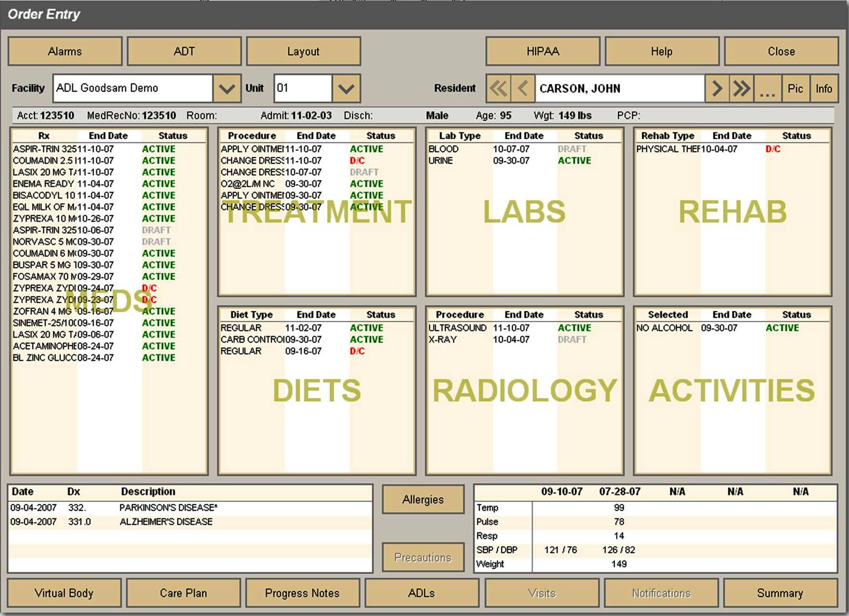This screenshot has width=849, height=616.
Task: Jump to the last resident
Action: (740, 88)
